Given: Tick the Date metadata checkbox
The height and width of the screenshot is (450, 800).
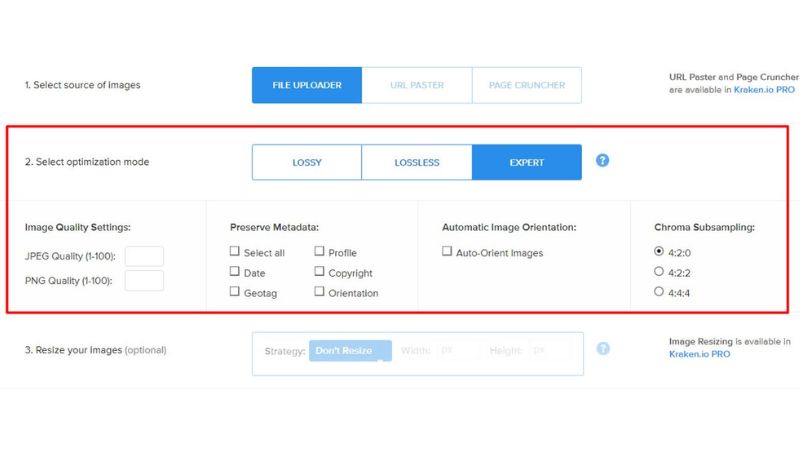Looking at the screenshot, I should click(x=234, y=271).
